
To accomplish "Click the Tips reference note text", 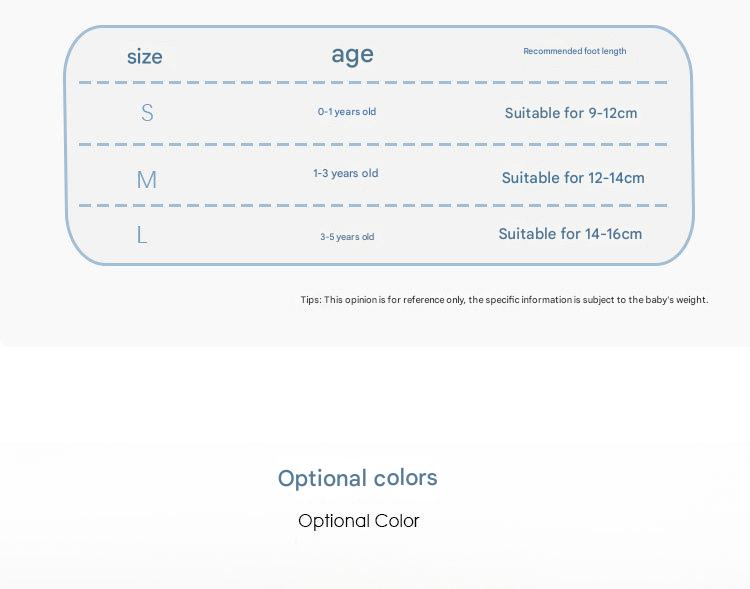I will 504,300.
